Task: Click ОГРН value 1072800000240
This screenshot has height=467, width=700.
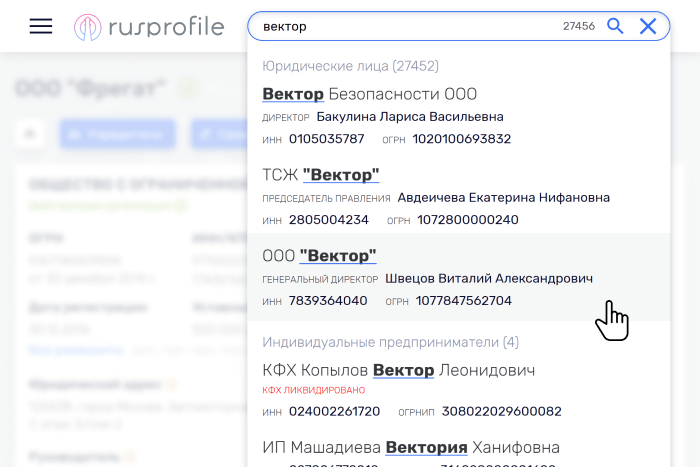Action: tap(468, 220)
